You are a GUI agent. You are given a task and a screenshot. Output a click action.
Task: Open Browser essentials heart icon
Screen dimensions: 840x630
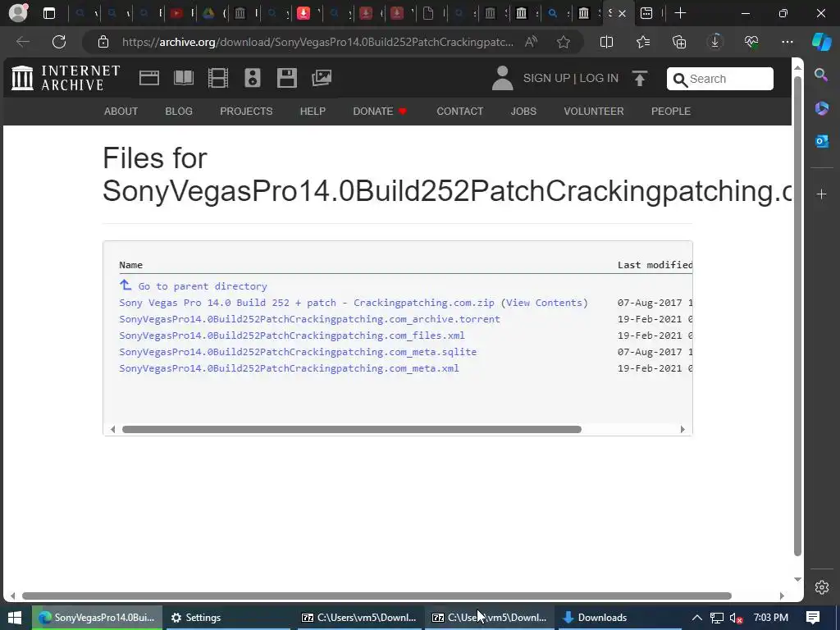pyautogui.click(x=751, y=42)
